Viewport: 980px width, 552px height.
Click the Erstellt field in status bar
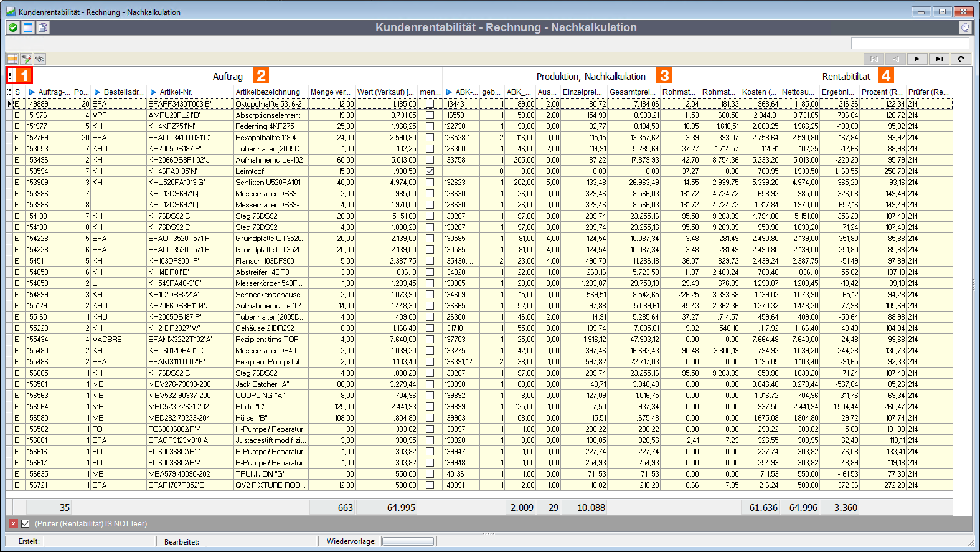(x=100, y=541)
